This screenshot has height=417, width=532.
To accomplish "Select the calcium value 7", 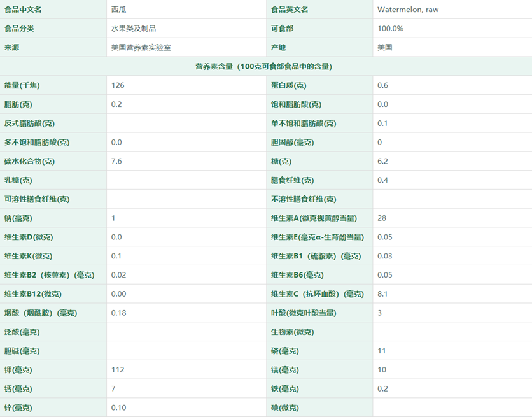I will (x=113, y=389).
